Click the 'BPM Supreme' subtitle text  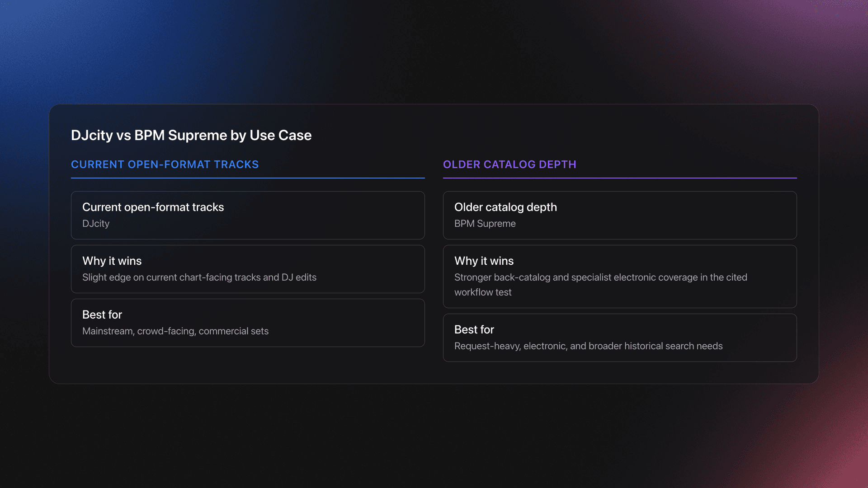[x=485, y=224]
